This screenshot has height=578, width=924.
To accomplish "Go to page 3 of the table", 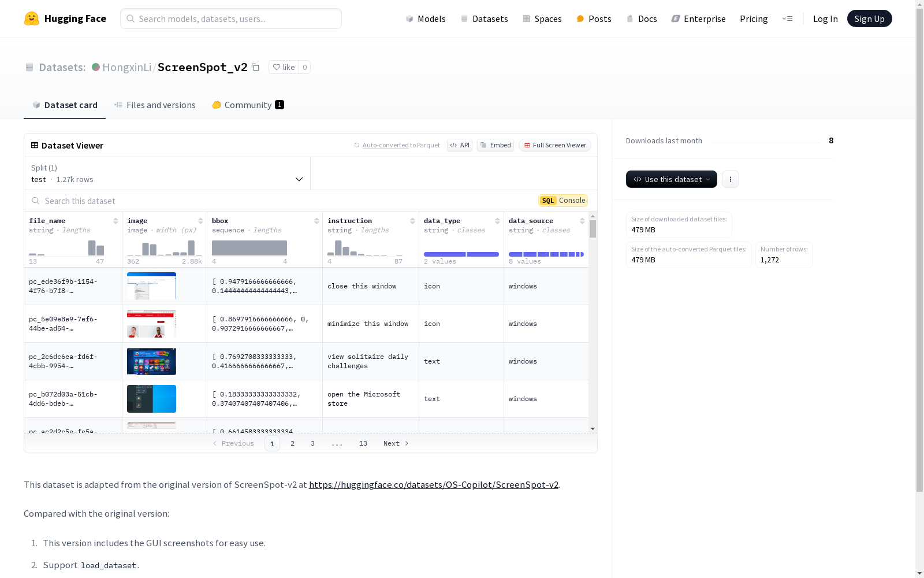I will pyautogui.click(x=313, y=443).
